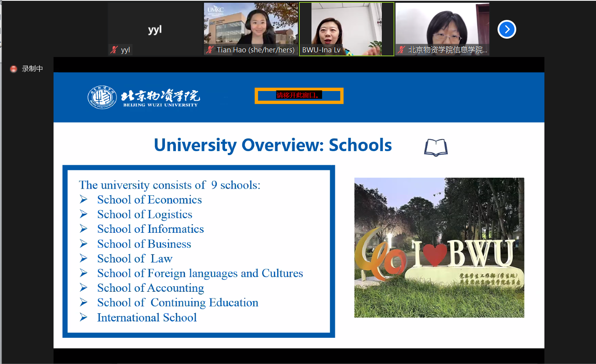
Task: Click the 录制中 recording status label
Action: [x=32, y=69]
